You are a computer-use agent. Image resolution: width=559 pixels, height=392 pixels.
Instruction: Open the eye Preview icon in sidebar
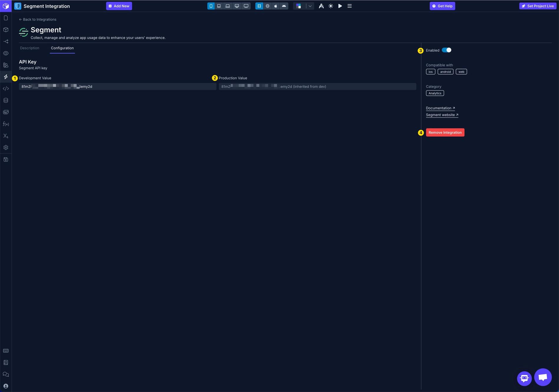[x=6, y=53]
